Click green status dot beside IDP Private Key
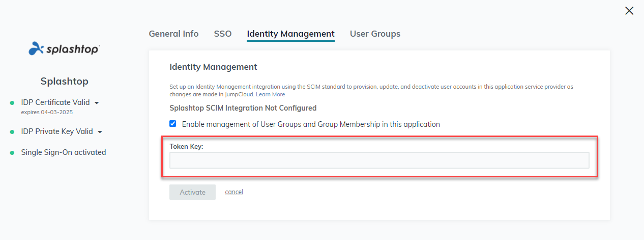Screen dimensions: 644x240 click(x=12, y=132)
